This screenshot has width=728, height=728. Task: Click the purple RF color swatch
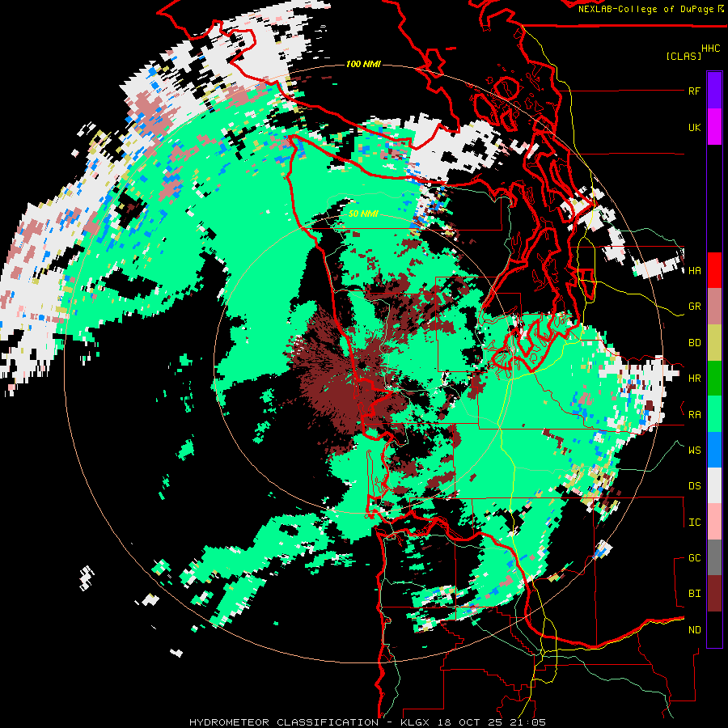[x=714, y=91]
